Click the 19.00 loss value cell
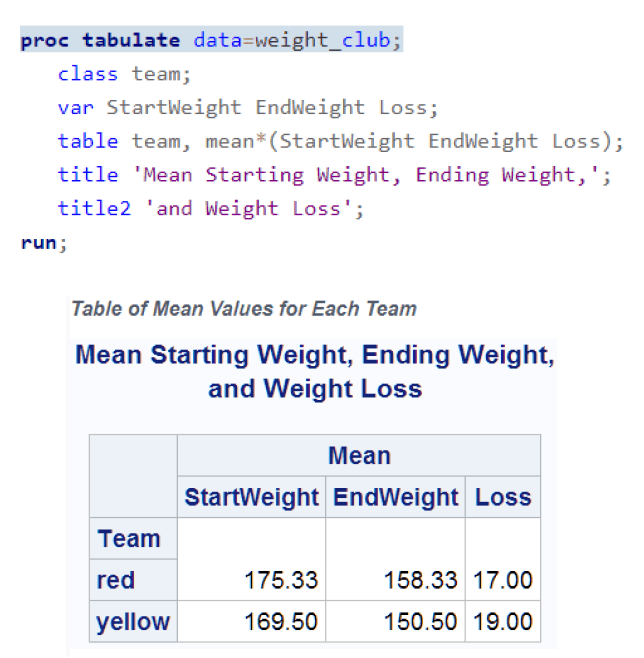Screen dimensions: 644x658 [503, 622]
